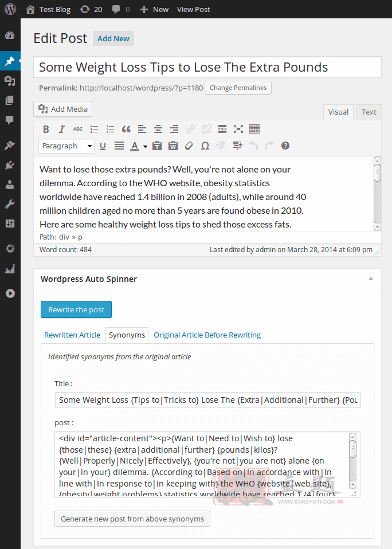The image size is (392, 549).
Task: Apply blockquote formatting
Action: [x=126, y=129]
